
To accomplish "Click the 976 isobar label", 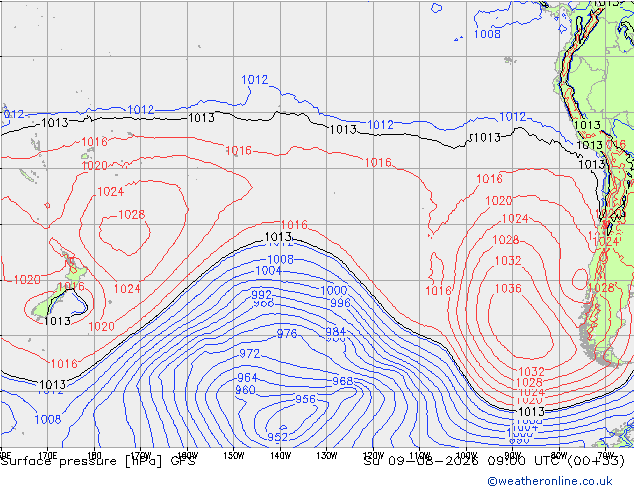I will coord(287,334).
